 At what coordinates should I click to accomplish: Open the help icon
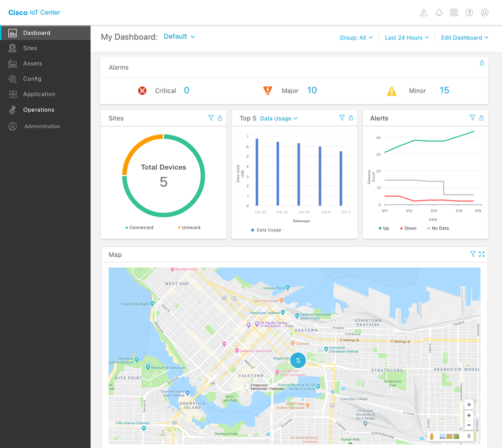pyautogui.click(x=469, y=12)
